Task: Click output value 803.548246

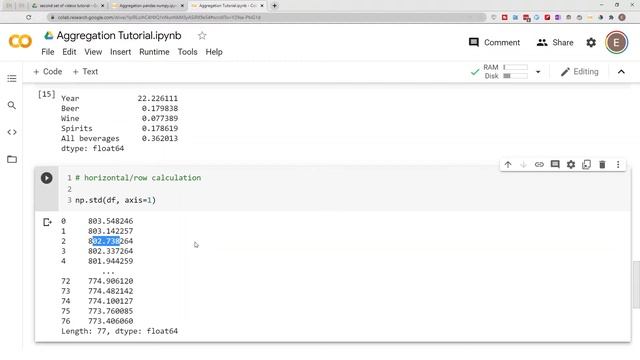Action: pos(111,221)
